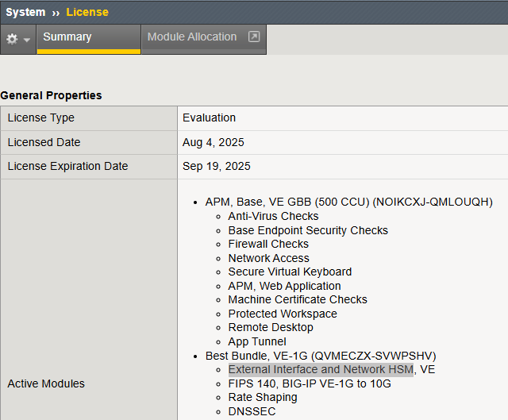This screenshot has height=420, width=508.
Task: Click highlighted External Interface and Network HSM
Action: [x=321, y=369]
